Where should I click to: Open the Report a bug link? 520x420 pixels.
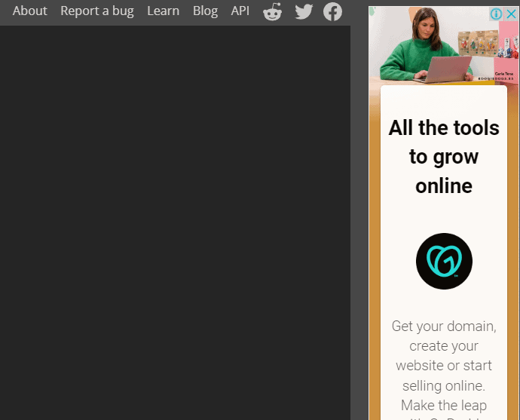click(x=97, y=11)
